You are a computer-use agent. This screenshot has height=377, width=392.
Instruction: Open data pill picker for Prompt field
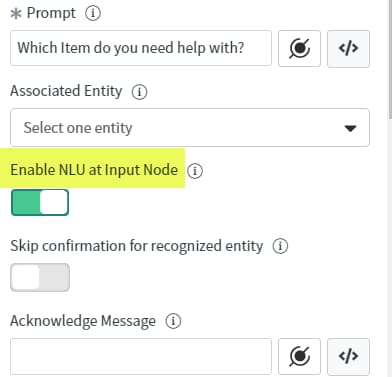pyautogui.click(x=299, y=49)
